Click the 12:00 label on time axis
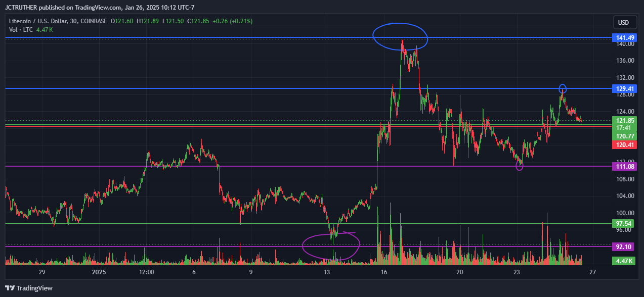Viewport: 644px width, 297px height. click(146, 272)
